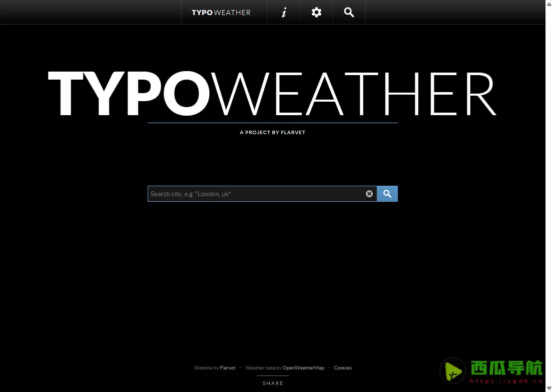Click the right-side scrollbar track
This screenshot has height=392, width=553.
point(549,200)
